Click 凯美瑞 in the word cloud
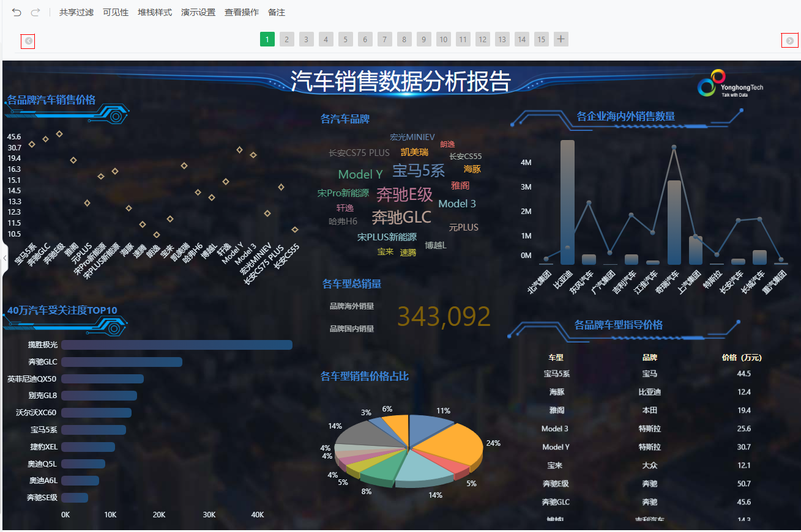This screenshot has height=532, width=801. [414, 152]
